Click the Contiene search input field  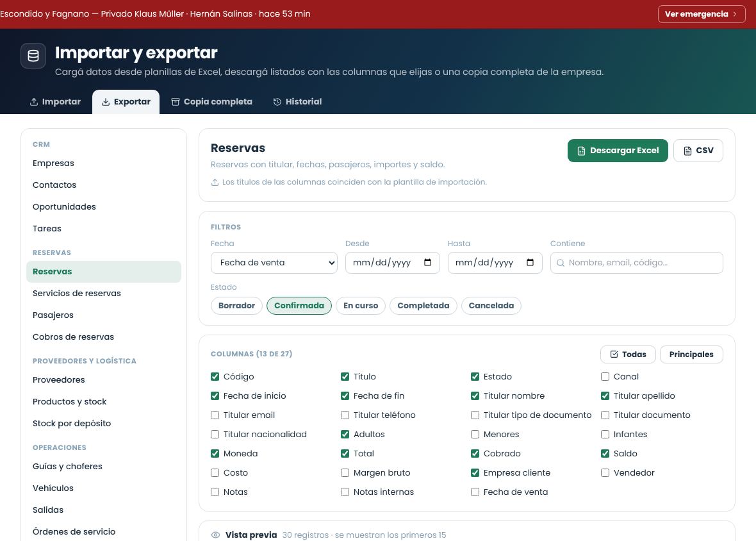[x=636, y=263]
